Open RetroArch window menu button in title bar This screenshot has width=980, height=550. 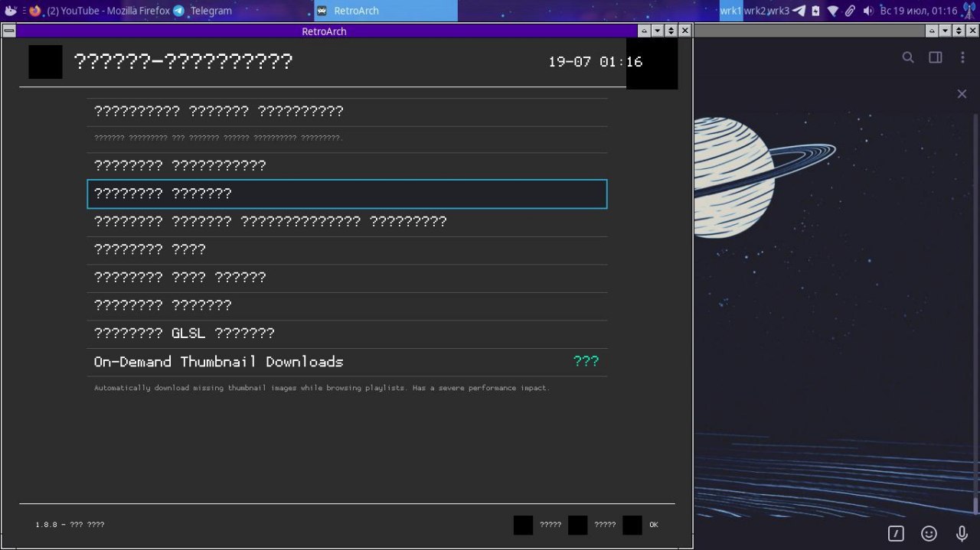[x=8, y=31]
